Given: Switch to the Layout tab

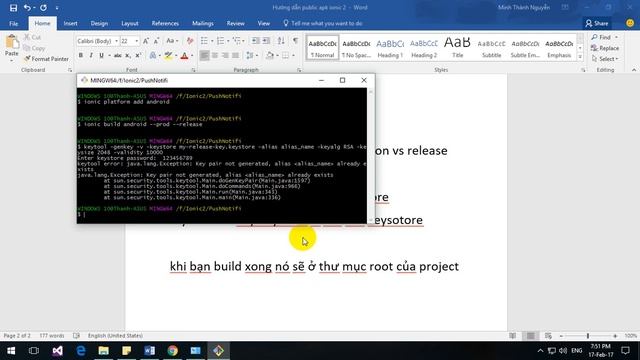Looking at the screenshot, I should (130, 24).
